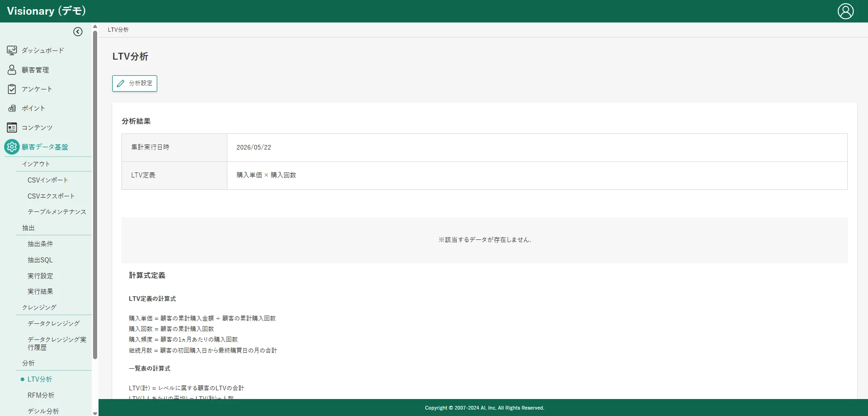This screenshot has width=868, height=416.
Task: Click the sidebar scrollbar down arrow
Action: click(x=95, y=413)
